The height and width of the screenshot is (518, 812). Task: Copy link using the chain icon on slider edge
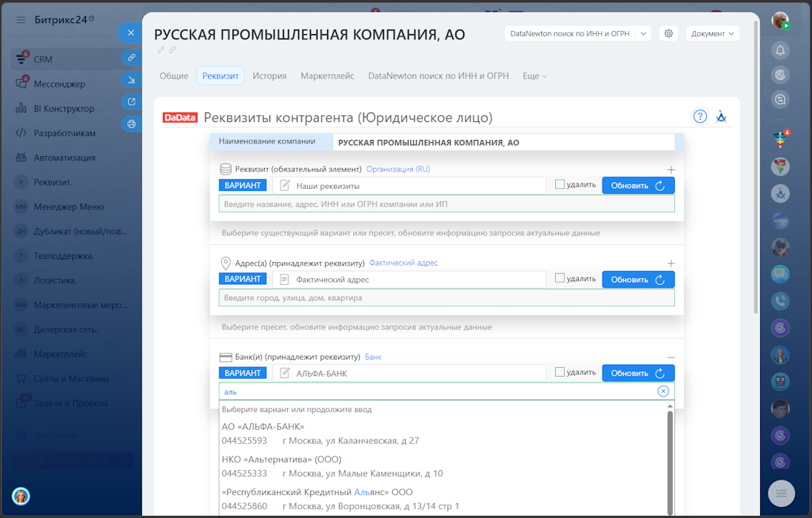pyautogui.click(x=132, y=58)
